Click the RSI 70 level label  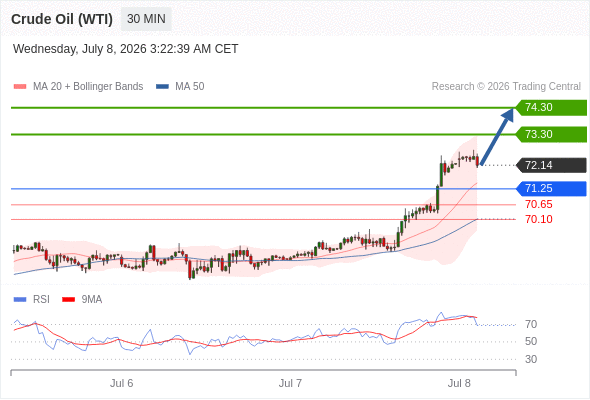point(531,324)
